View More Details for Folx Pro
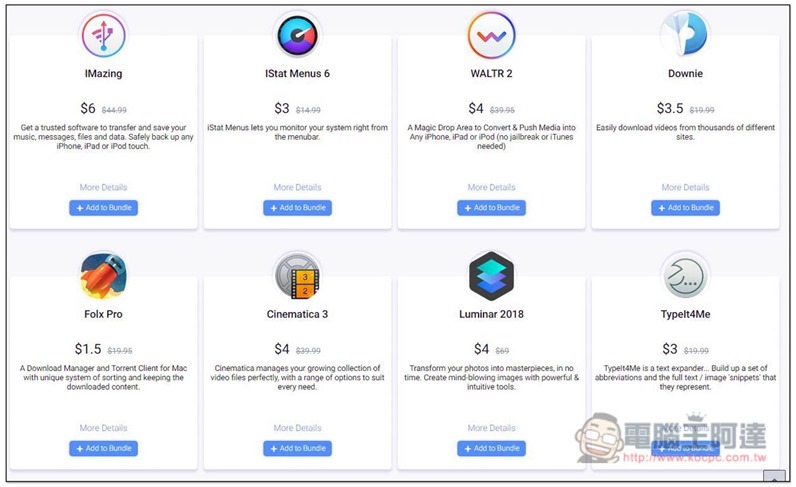The image size is (796, 487). [104, 428]
